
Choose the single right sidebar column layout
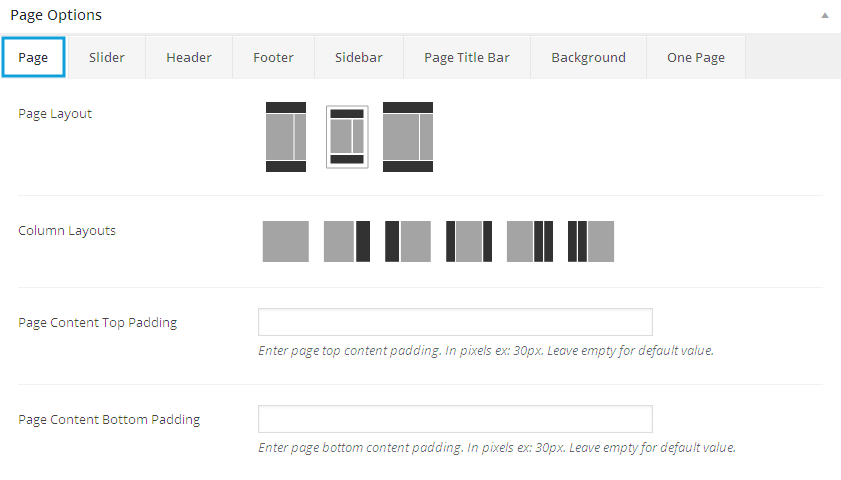[x=347, y=241]
